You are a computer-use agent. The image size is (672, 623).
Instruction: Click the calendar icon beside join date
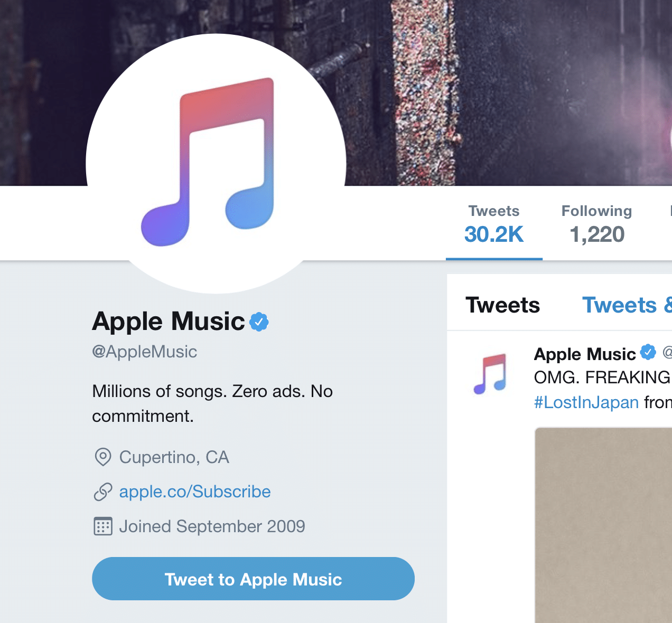(102, 526)
